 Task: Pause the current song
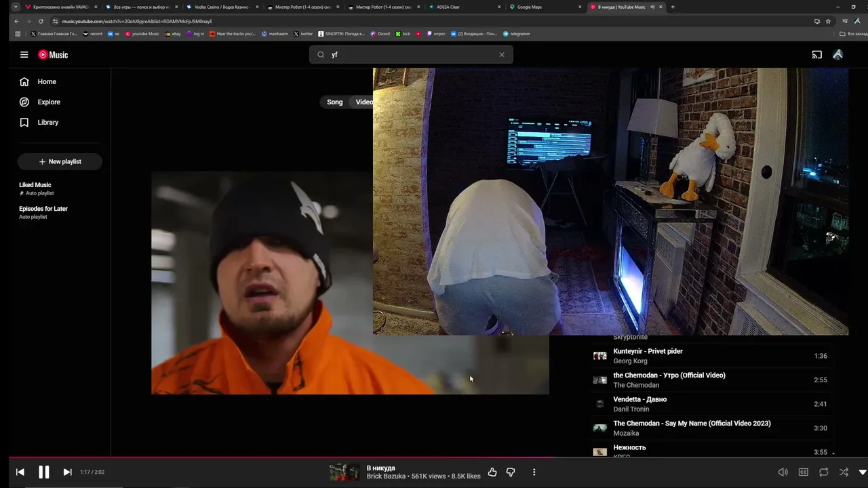click(43, 472)
